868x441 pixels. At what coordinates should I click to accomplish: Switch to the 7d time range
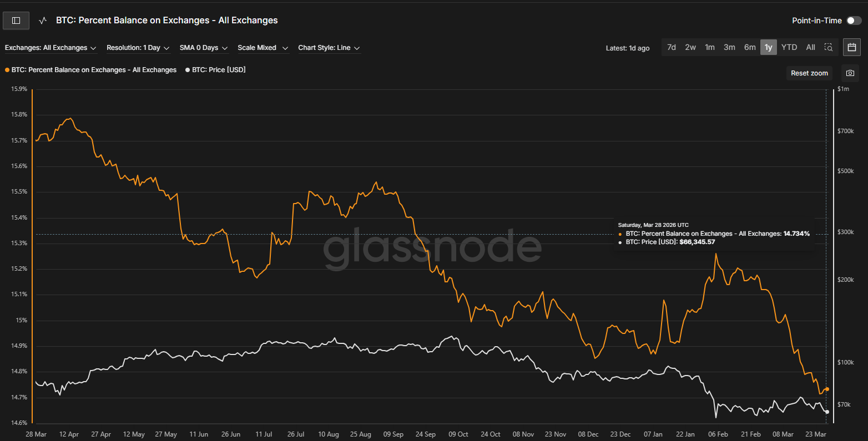[672, 47]
